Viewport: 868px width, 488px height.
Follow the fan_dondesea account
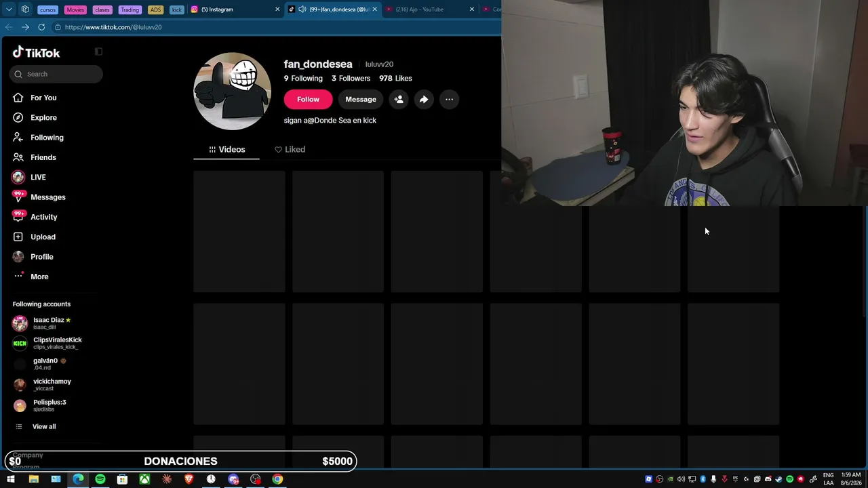tap(308, 99)
